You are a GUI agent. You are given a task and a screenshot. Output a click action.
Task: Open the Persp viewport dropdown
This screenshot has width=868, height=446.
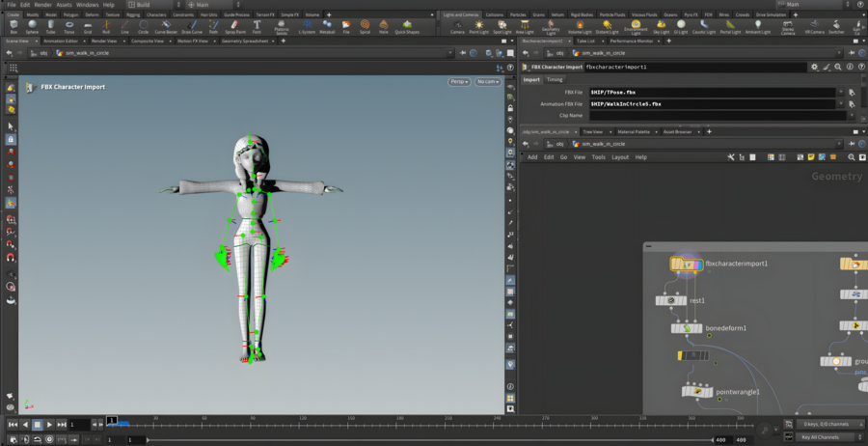coord(459,82)
